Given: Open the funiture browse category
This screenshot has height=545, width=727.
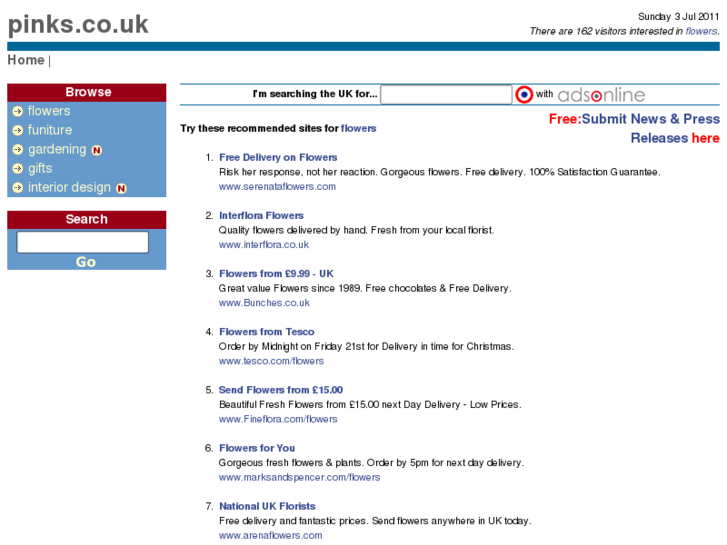Looking at the screenshot, I should (x=50, y=130).
